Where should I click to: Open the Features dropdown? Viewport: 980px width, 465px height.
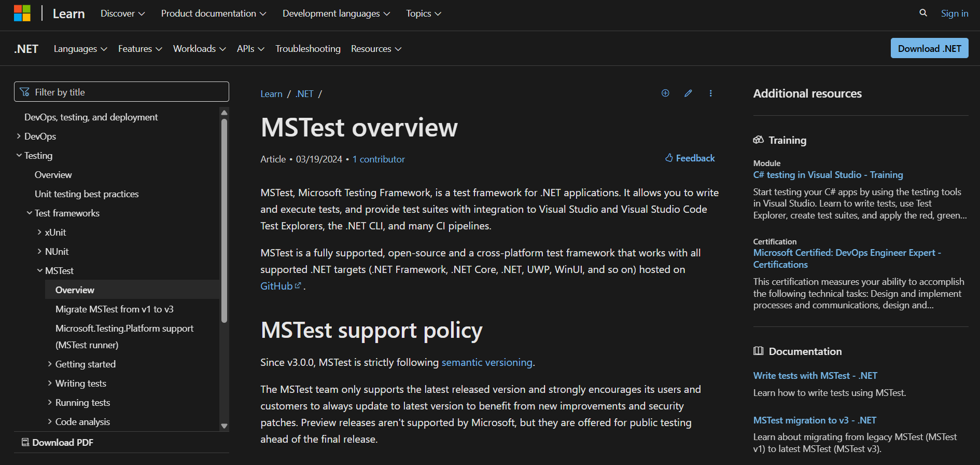point(140,49)
